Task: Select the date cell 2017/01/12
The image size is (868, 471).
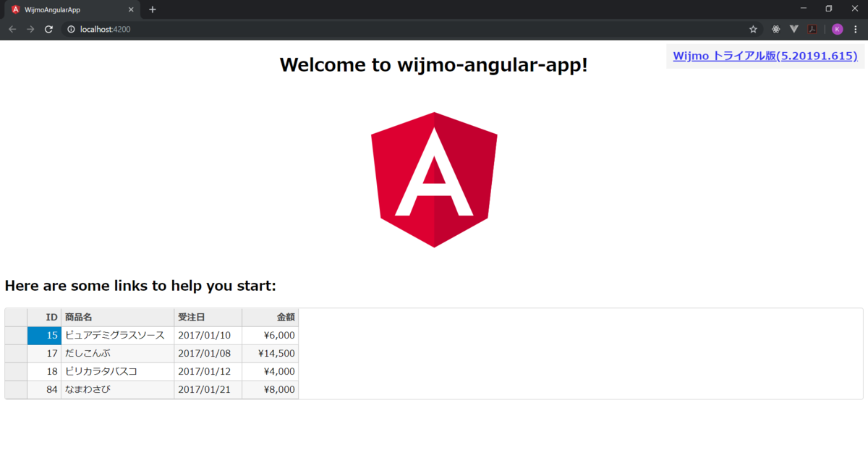Action: [208, 372]
